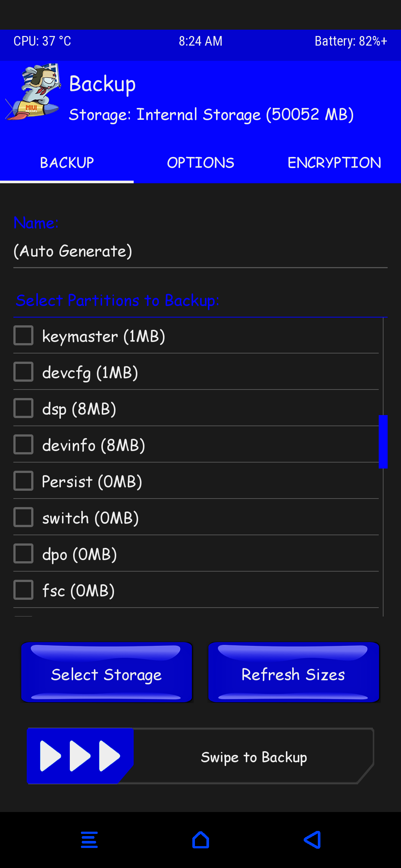Tap the swipe arrows slider handle
The height and width of the screenshot is (868, 401).
[x=80, y=756]
